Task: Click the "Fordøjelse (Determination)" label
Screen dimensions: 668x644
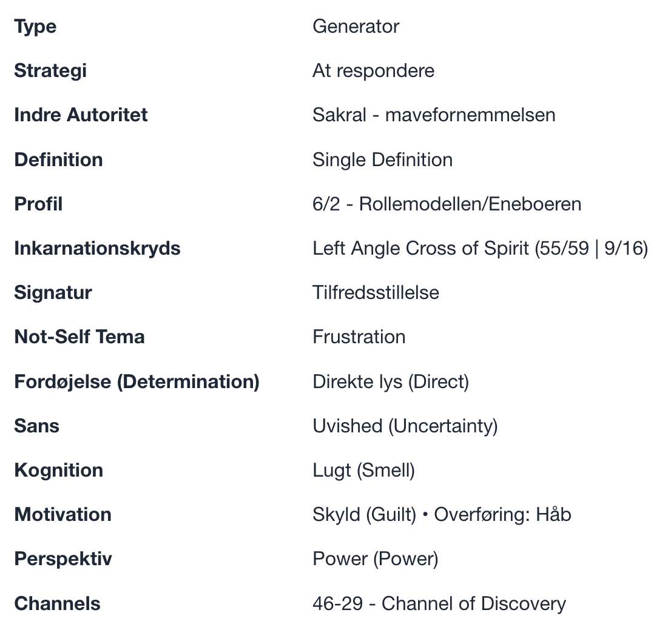Action: point(137,381)
